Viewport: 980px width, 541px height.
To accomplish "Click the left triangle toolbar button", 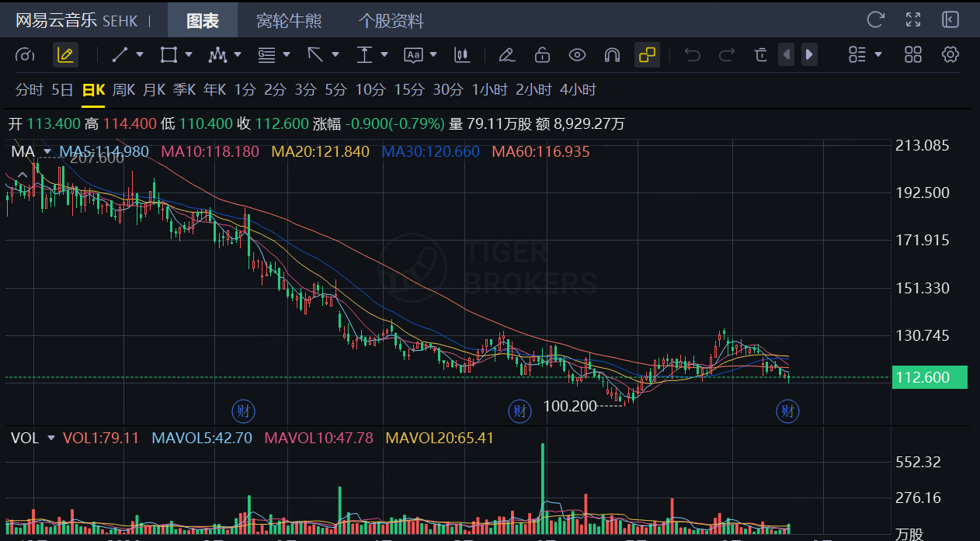I will click(787, 55).
